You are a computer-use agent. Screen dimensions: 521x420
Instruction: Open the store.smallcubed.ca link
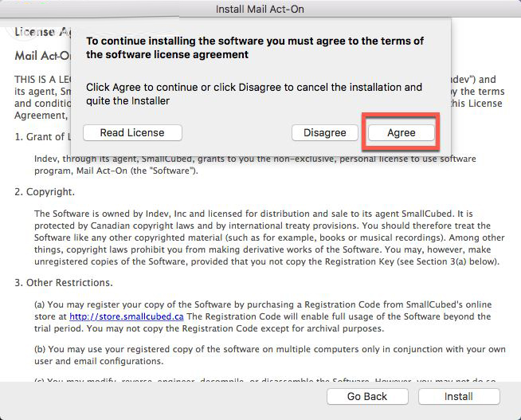coord(126,316)
